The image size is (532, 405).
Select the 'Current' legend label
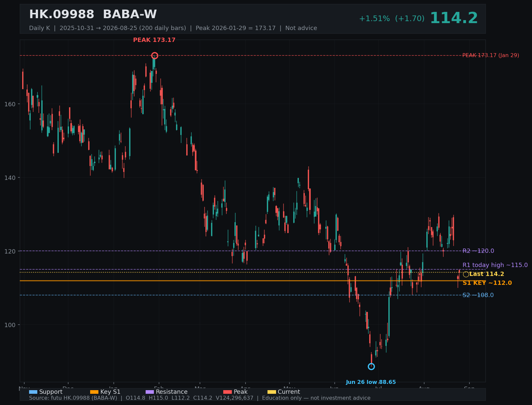(x=289, y=392)
